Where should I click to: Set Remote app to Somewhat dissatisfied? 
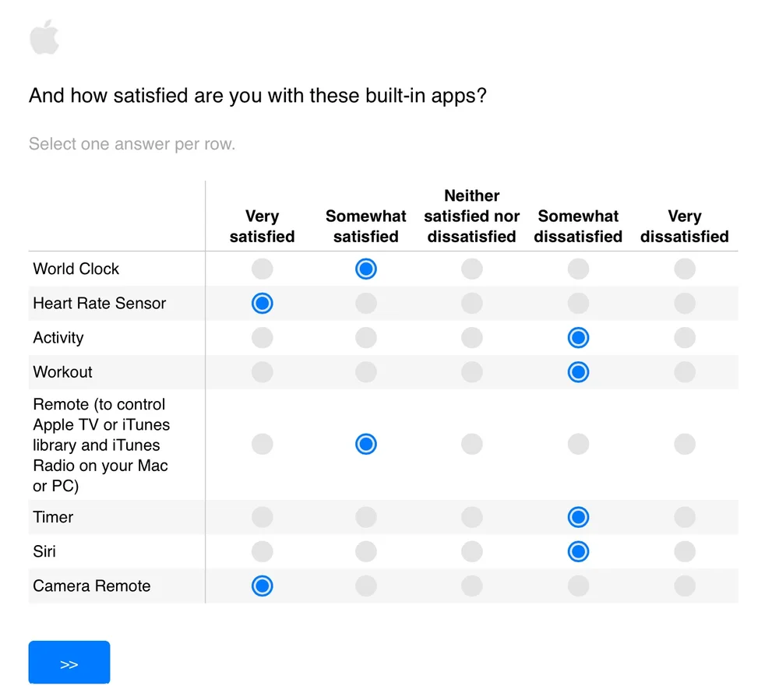(578, 445)
